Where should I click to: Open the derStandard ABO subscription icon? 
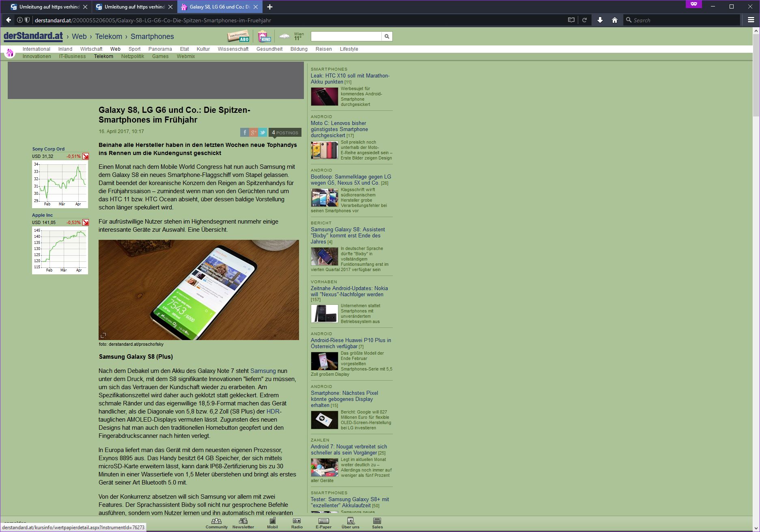pyautogui.click(x=238, y=37)
